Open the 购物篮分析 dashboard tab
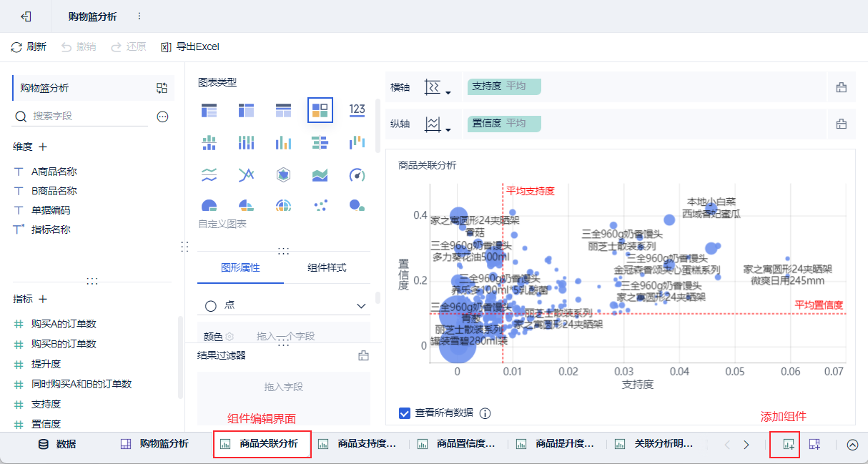The image size is (868, 464). click(x=155, y=444)
